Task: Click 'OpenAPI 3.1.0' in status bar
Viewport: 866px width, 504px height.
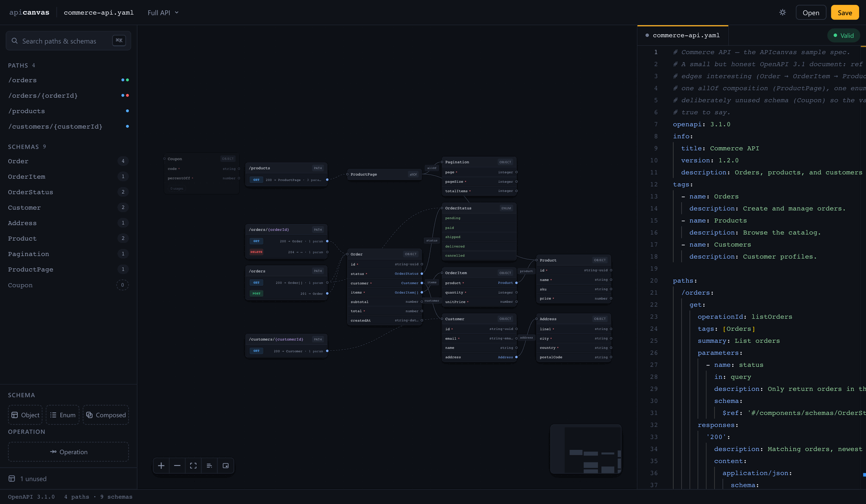Action: (x=31, y=497)
